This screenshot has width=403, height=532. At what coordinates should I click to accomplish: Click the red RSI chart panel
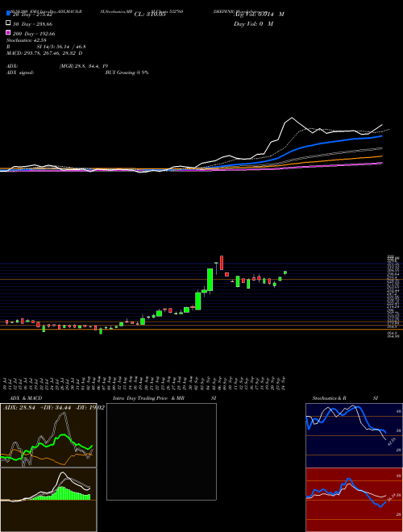tap(354, 500)
